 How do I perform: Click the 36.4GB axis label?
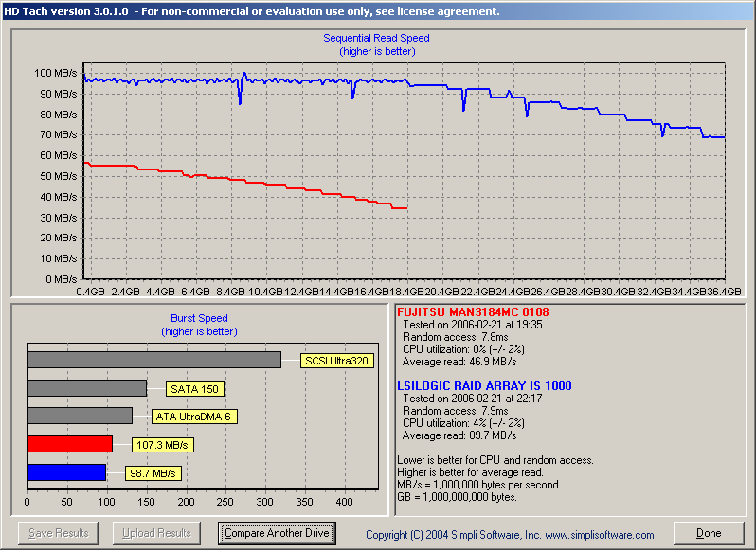coord(724,292)
